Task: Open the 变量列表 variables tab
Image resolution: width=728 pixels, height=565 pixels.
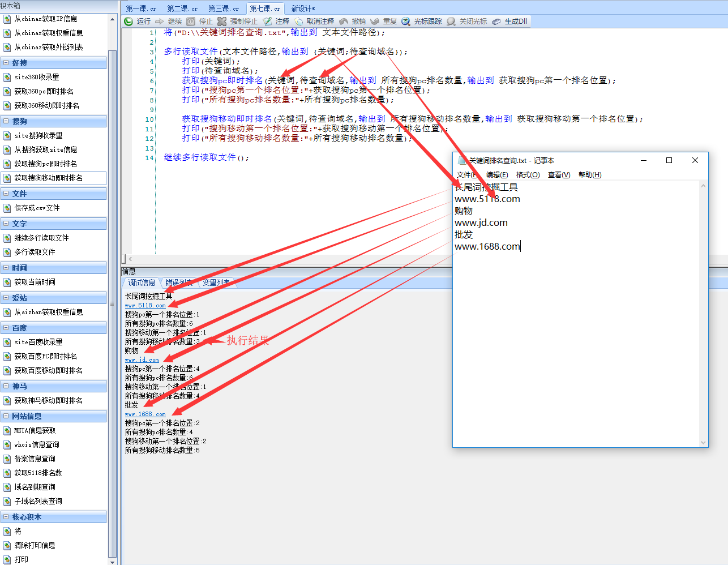Action: [216, 282]
